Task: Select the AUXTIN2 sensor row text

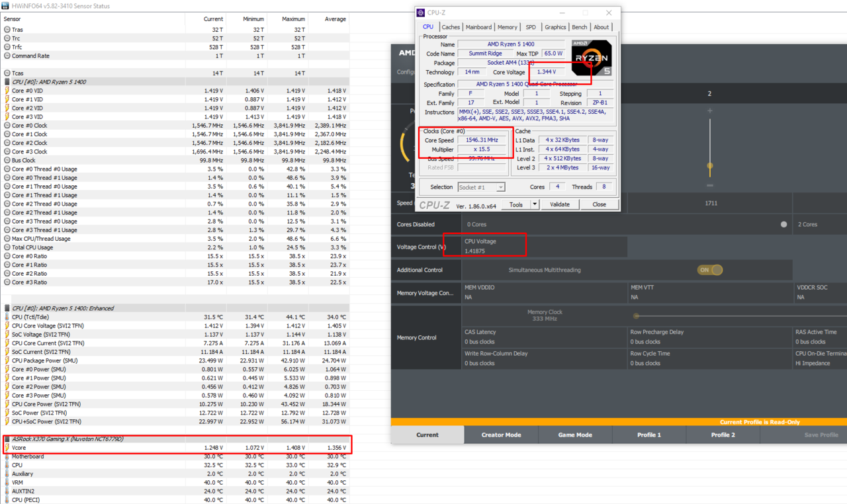Action: (23, 491)
